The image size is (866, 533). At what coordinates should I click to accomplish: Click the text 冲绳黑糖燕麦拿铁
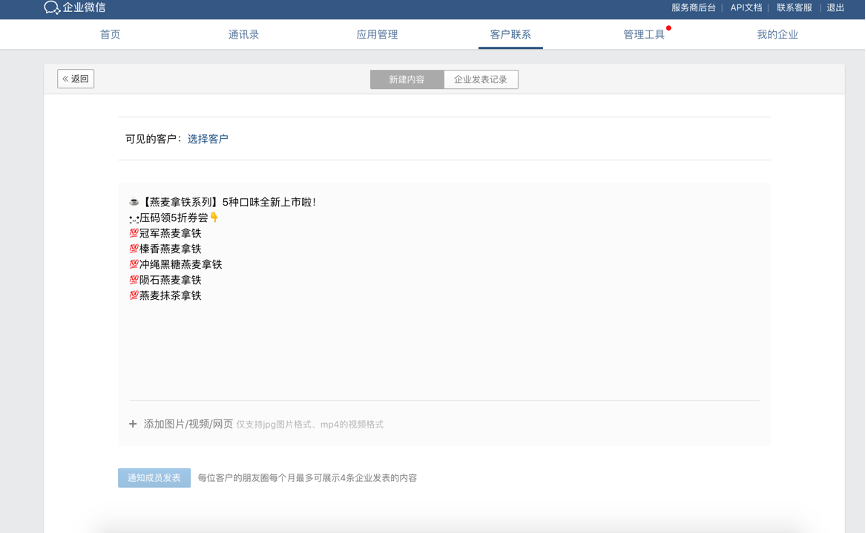181,264
